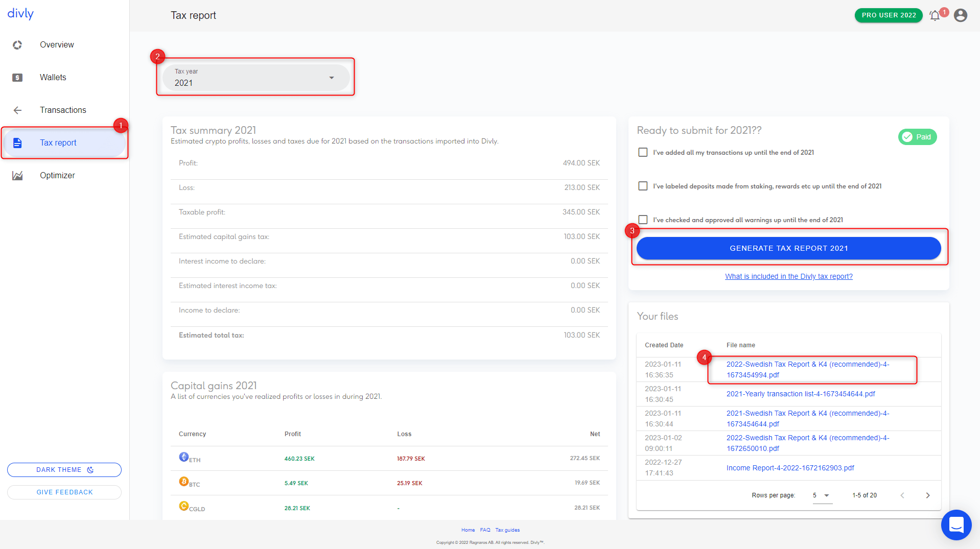This screenshot has width=980, height=549.
Task: Go to Transactions page
Action: tap(63, 110)
